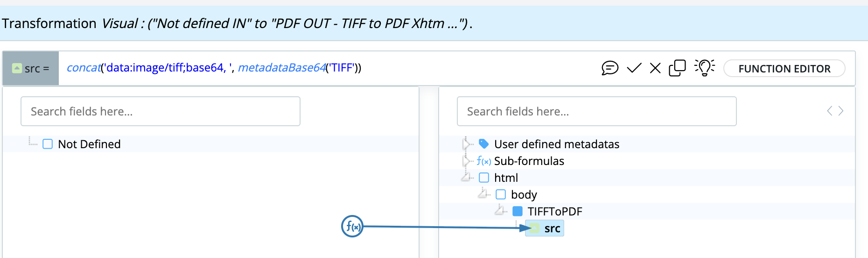Toggle the html node checkbox
868x258 pixels.
(484, 178)
